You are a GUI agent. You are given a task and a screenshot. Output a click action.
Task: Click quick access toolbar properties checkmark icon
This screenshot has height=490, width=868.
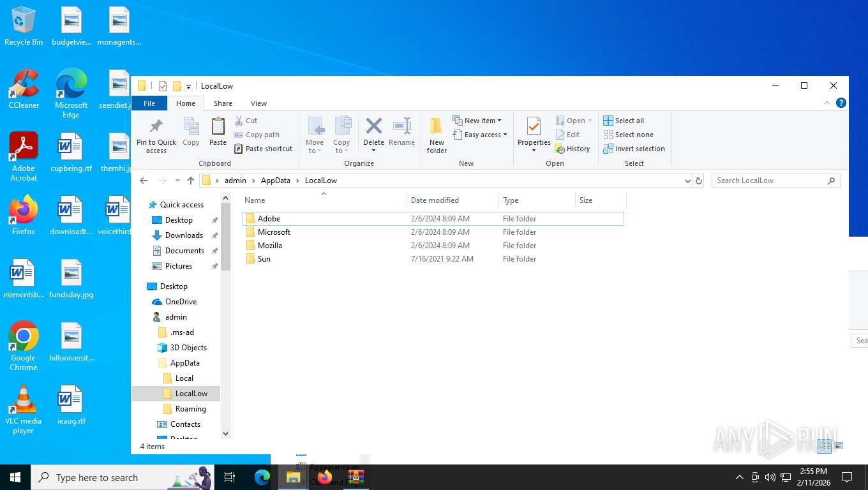click(162, 86)
